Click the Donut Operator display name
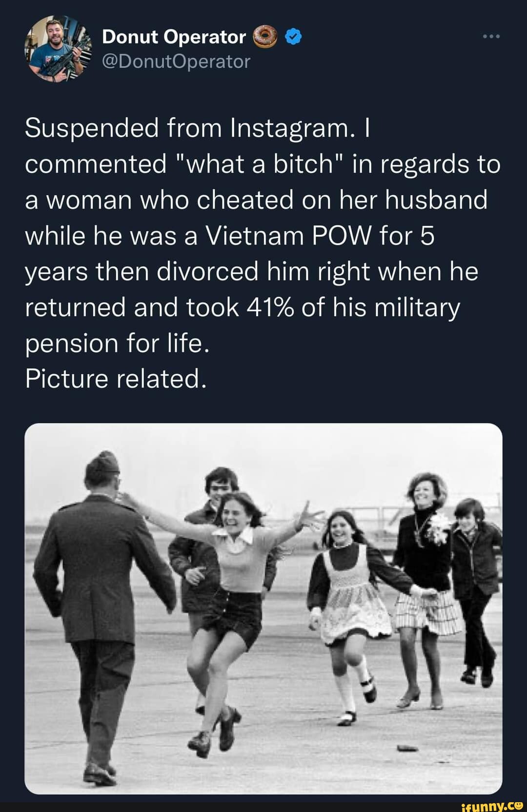This screenshot has height=812, width=527. tap(174, 37)
